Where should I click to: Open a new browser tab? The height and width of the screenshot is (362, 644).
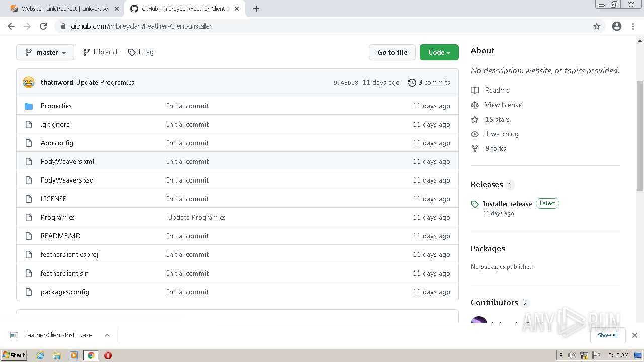point(256,9)
